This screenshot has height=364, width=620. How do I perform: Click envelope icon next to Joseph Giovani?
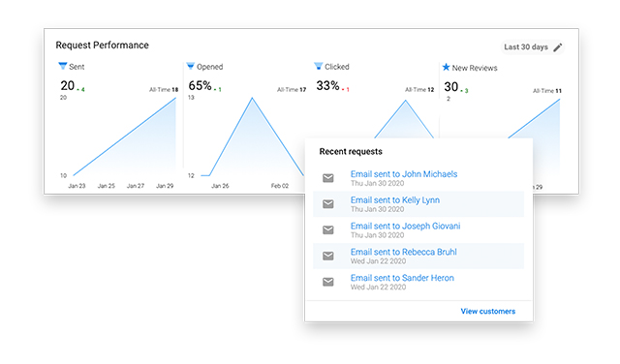(328, 230)
